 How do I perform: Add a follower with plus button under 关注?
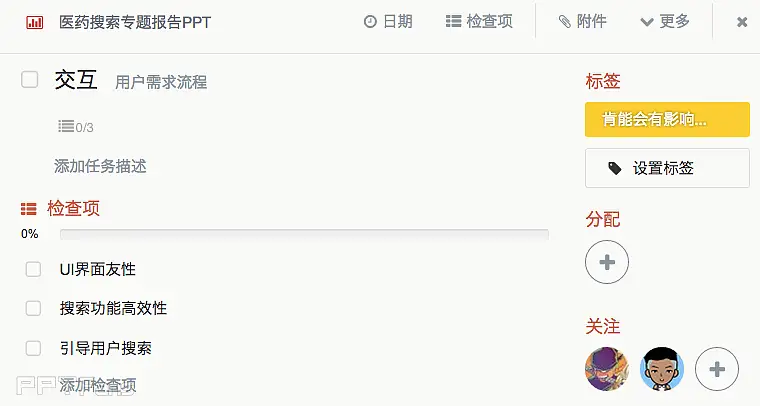coord(717,369)
